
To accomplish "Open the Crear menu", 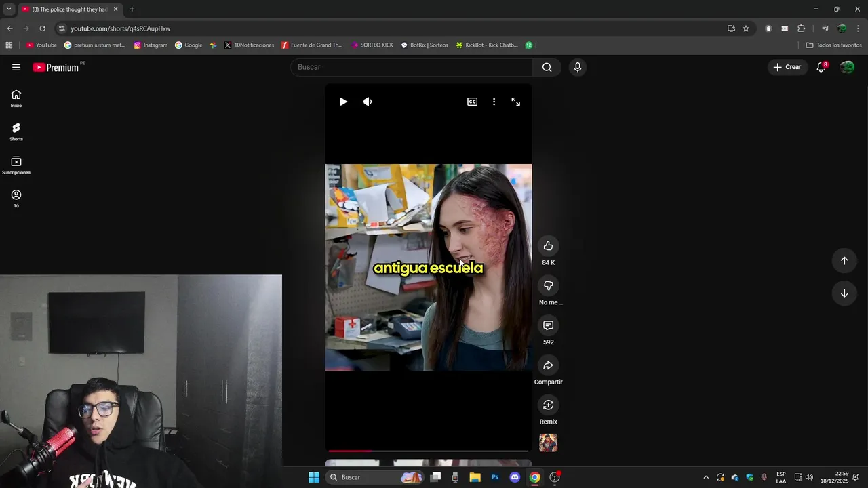I will [x=787, y=67].
